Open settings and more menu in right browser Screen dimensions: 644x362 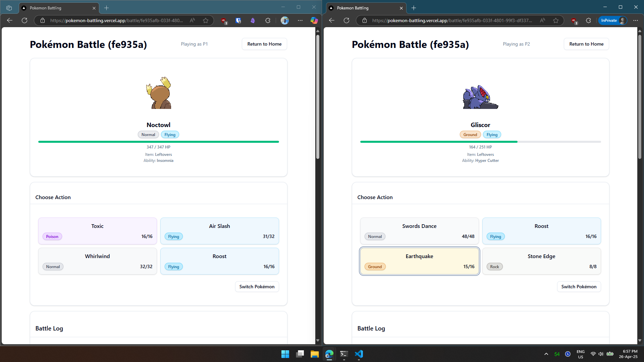coord(636,20)
